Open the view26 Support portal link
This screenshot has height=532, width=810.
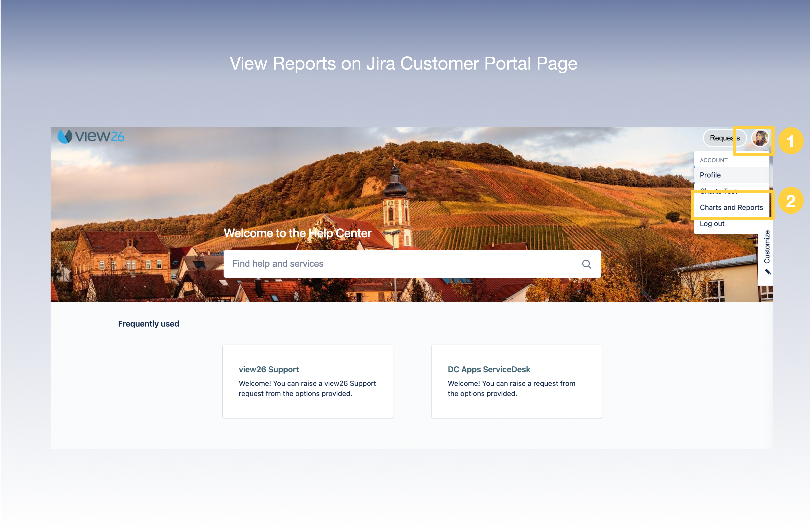coord(269,369)
